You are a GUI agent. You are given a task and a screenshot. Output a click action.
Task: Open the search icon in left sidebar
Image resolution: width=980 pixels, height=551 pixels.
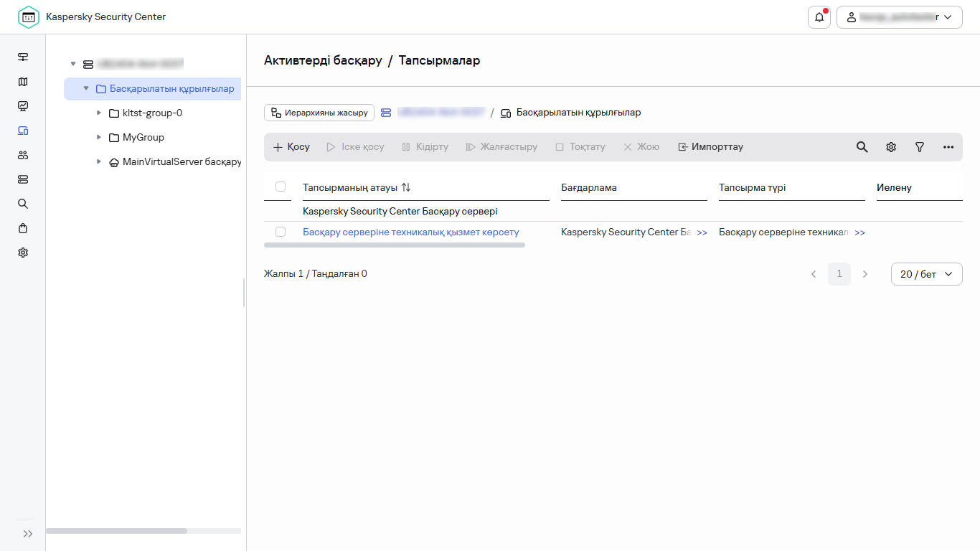click(23, 204)
